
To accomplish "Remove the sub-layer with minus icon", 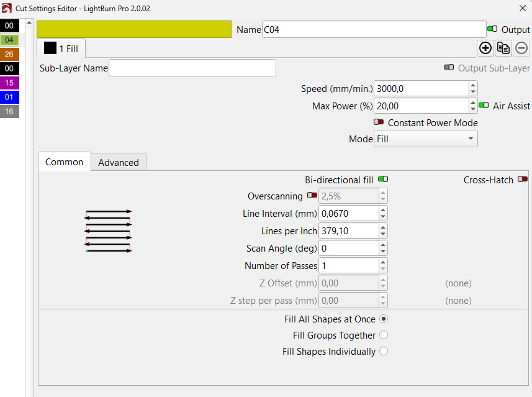I will 521,48.
